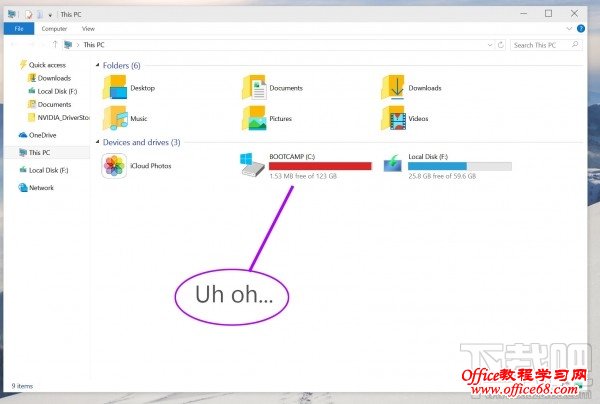Refresh the This PC view
Image resolution: width=600 pixels, height=404 pixels.
click(501, 45)
